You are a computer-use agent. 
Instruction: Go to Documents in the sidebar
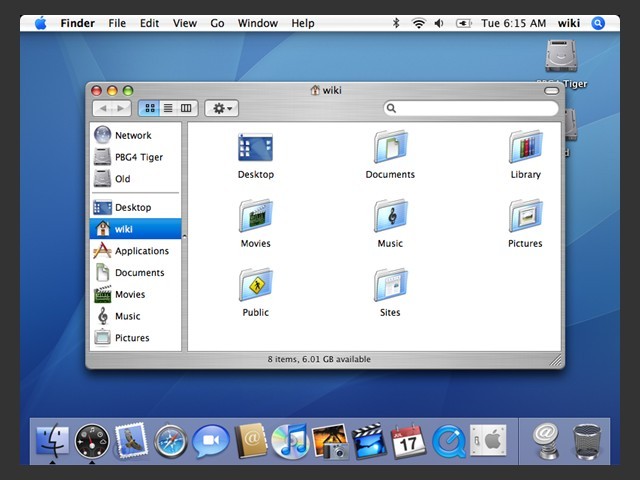pyautogui.click(x=135, y=272)
